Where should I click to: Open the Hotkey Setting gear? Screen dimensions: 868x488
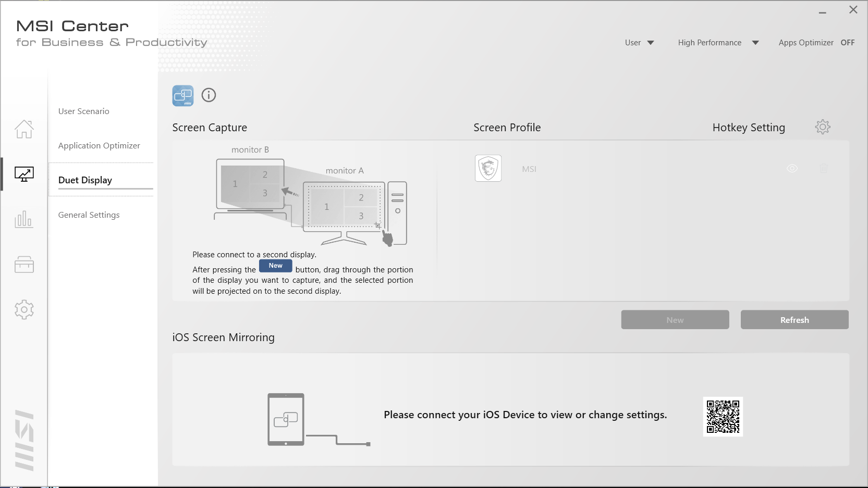823,127
